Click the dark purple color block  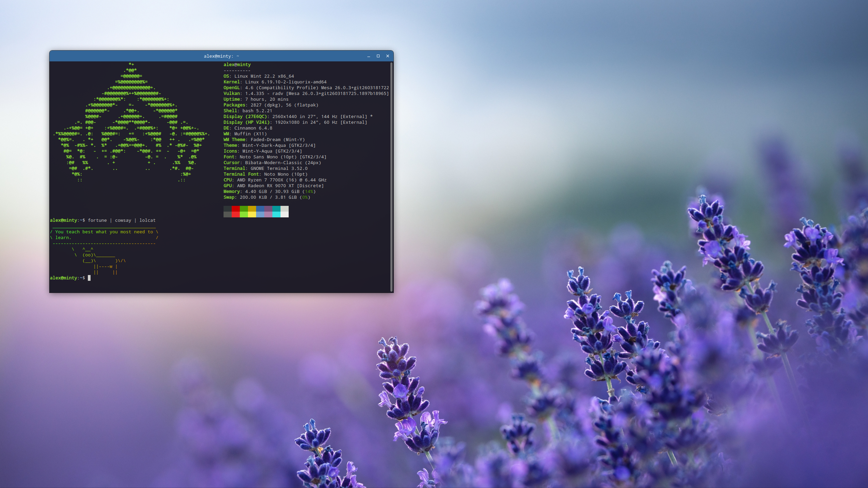[268, 209]
